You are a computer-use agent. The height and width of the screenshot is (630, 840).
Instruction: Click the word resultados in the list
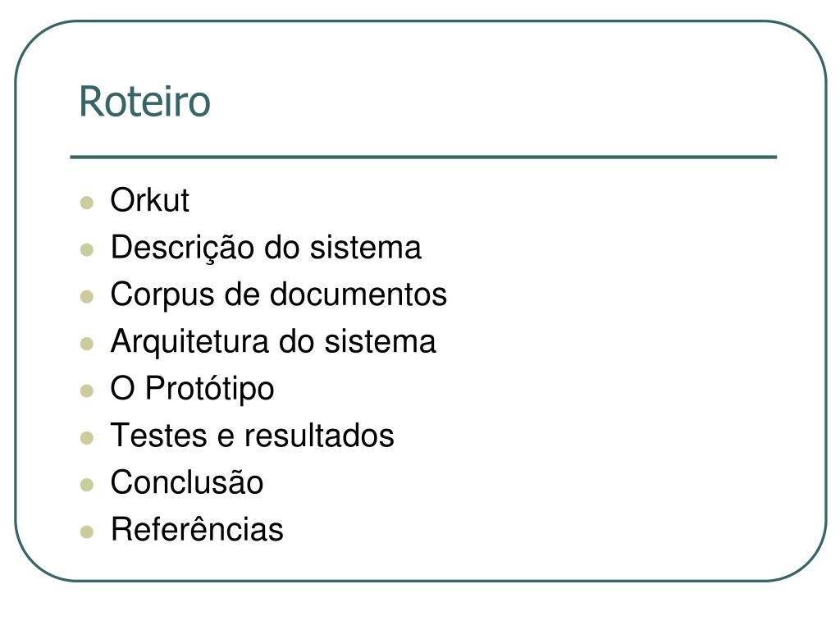[x=319, y=435]
